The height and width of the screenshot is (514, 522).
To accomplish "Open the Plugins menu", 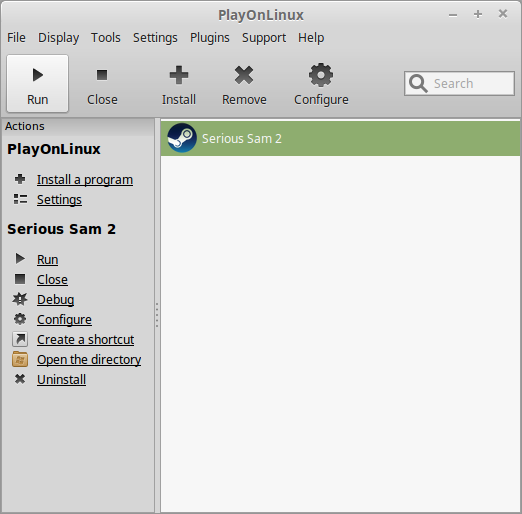I will point(210,38).
